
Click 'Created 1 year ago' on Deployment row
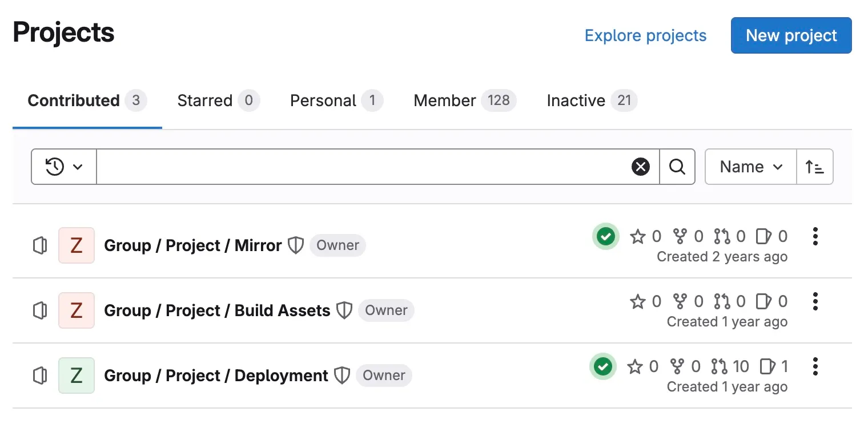pos(728,387)
